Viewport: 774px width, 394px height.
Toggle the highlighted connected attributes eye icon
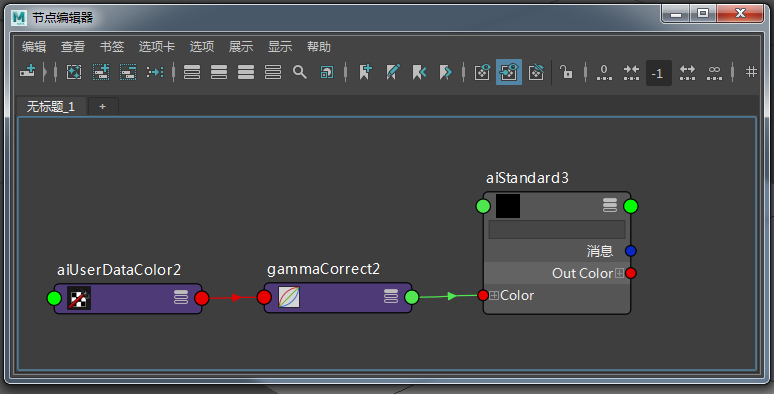[x=509, y=72]
